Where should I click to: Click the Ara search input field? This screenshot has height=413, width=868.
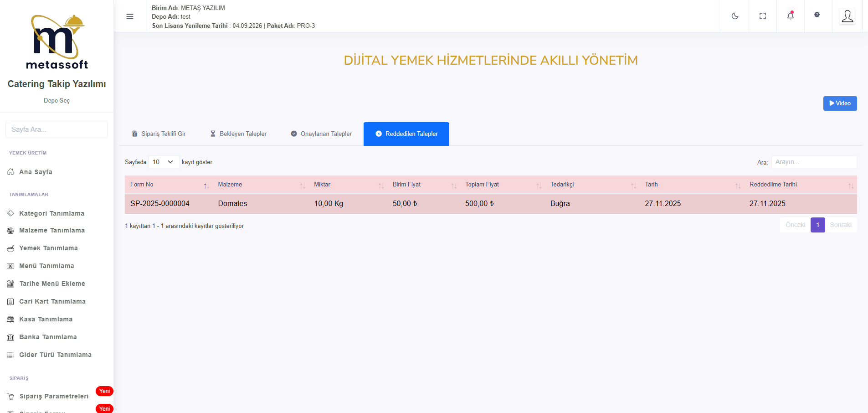pos(814,162)
